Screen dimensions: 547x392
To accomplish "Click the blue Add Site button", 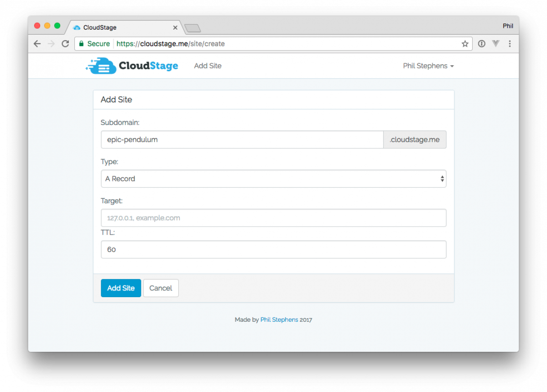I will [121, 288].
